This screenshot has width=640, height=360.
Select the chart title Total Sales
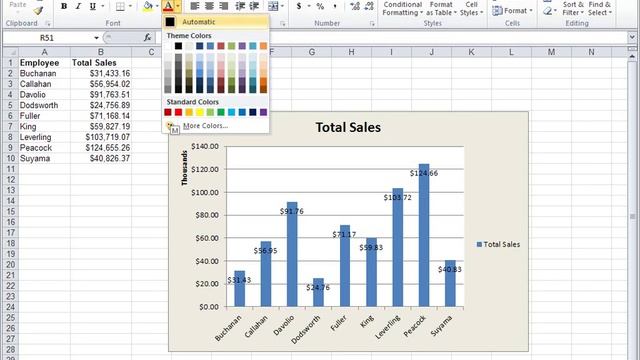[x=348, y=127]
